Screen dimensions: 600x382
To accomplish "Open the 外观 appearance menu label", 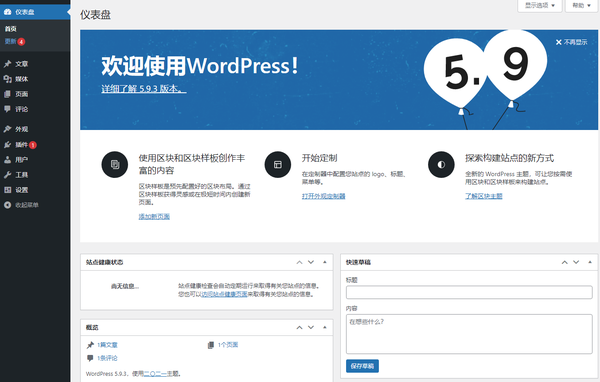I will tap(21, 129).
